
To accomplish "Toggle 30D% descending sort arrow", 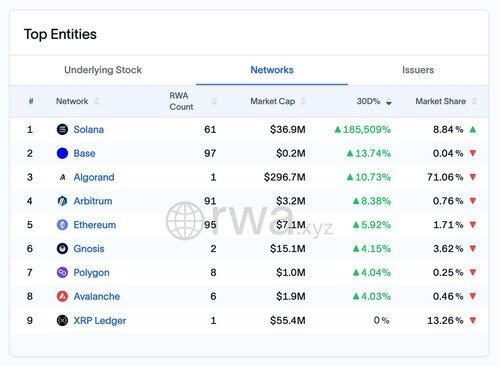I will [389, 103].
